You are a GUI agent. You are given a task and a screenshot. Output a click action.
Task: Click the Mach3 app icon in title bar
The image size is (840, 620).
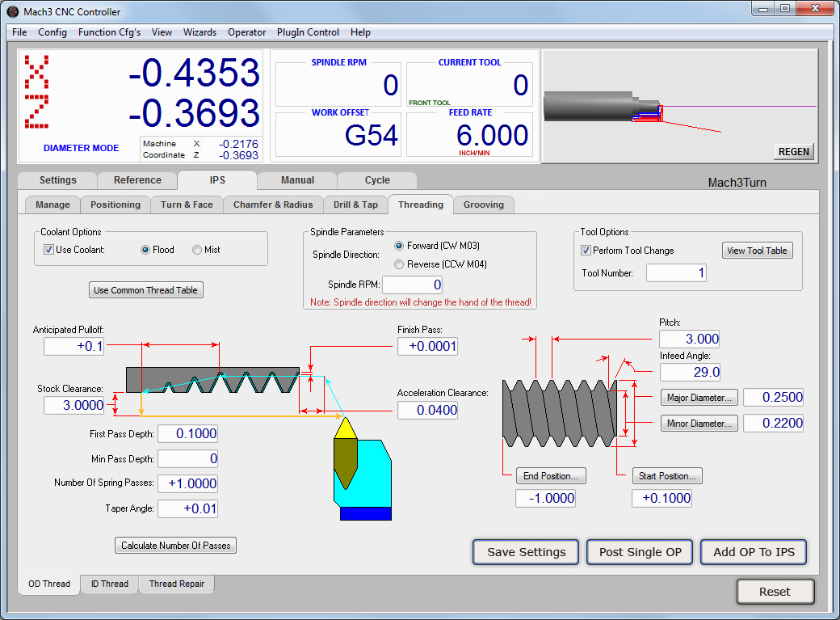tap(13, 11)
